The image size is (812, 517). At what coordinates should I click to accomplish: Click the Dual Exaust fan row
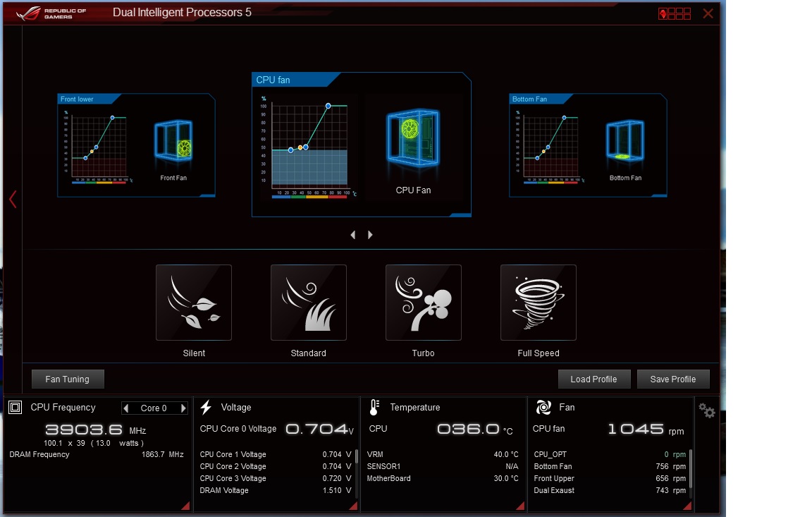[x=610, y=490]
